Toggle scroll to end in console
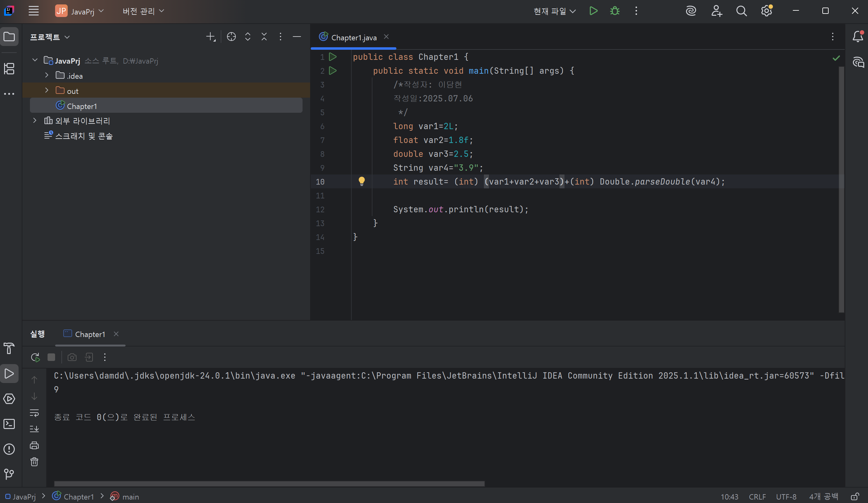Screen dimensions: 868x503 click(x=34, y=429)
